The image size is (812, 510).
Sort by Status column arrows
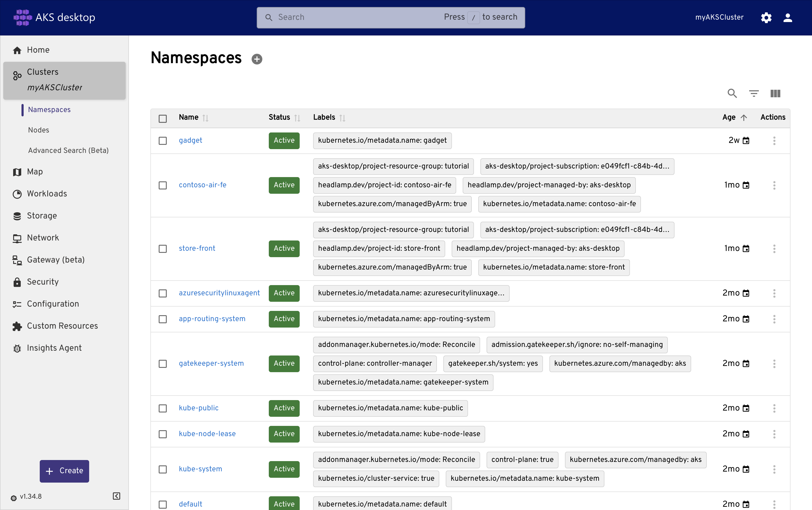(297, 118)
